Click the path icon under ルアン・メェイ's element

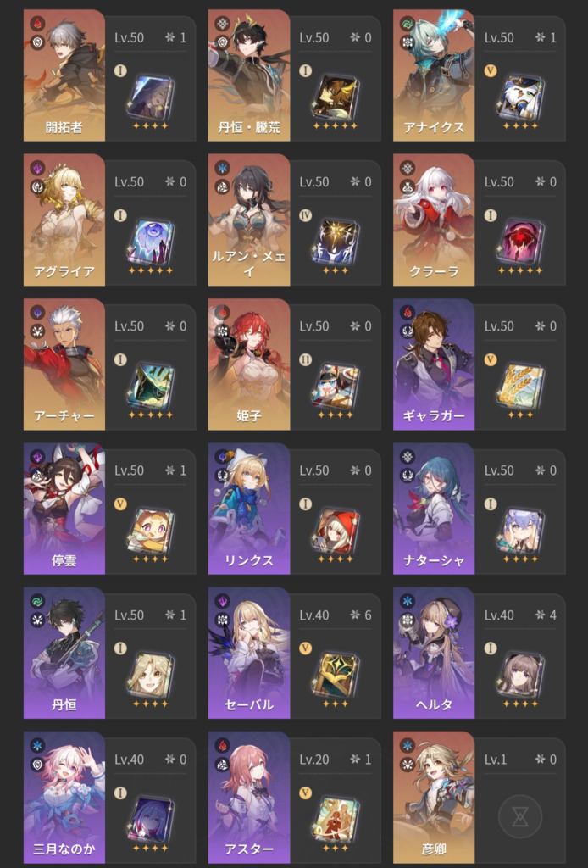coord(222,186)
